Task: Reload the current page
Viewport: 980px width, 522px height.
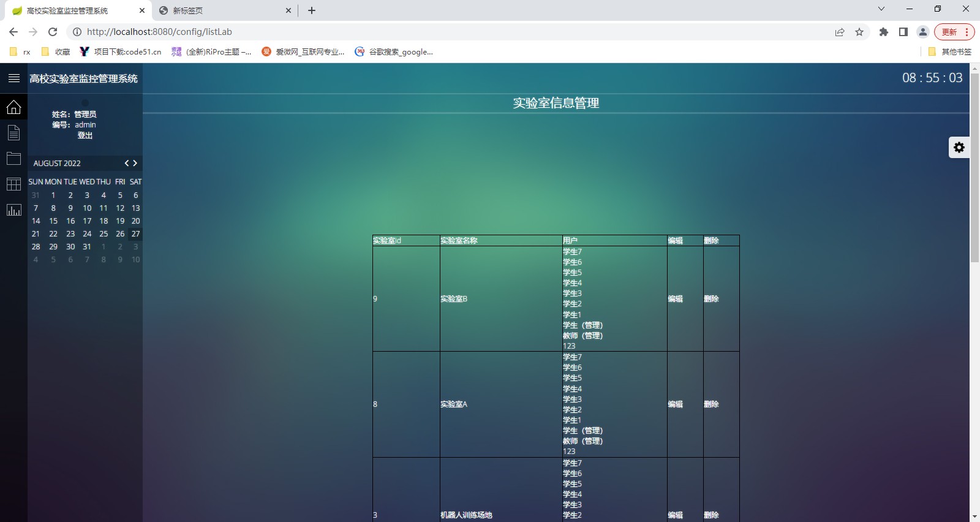Action: coord(53,32)
